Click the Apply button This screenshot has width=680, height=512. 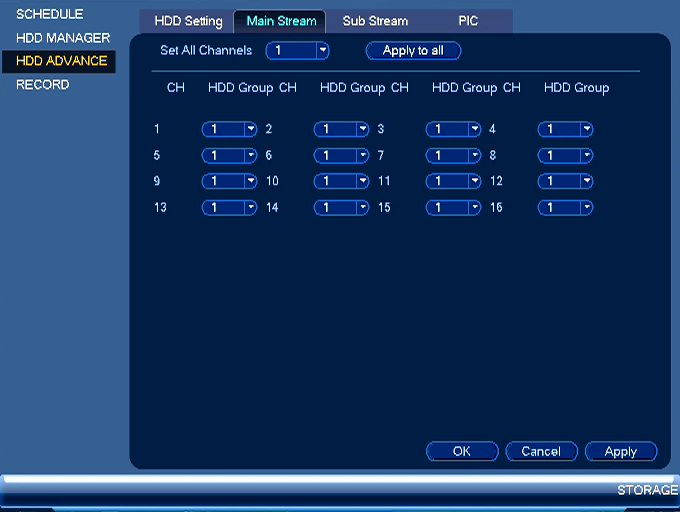pos(621,451)
